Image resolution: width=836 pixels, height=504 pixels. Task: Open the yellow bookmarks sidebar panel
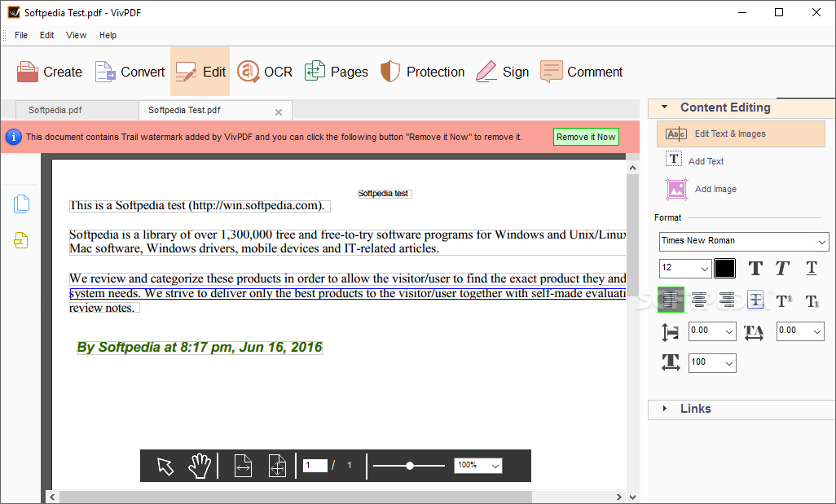click(21, 240)
